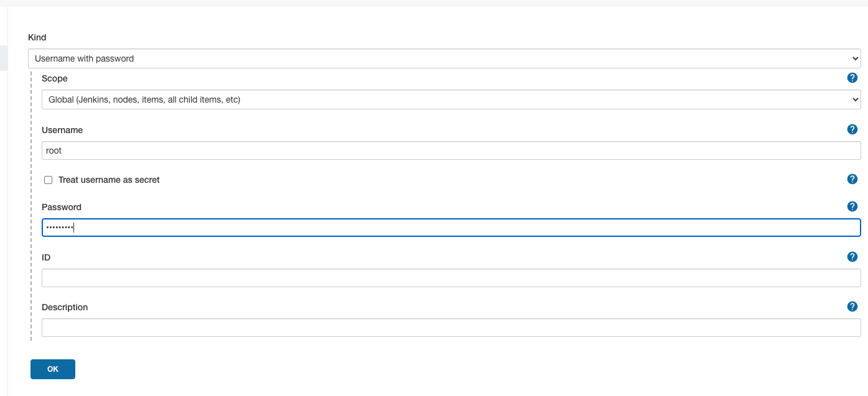
Task: Click the Description label text
Action: (65, 307)
